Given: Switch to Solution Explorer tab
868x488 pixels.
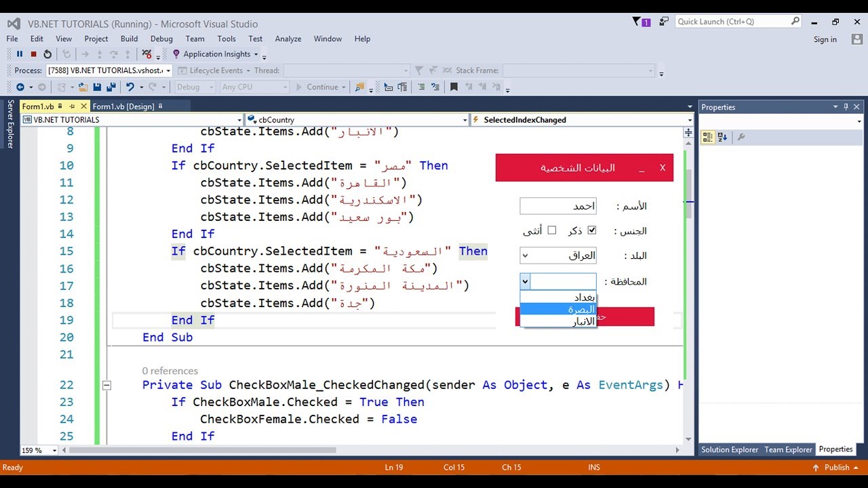Looking at the screenshot, I should coord(730,449).
